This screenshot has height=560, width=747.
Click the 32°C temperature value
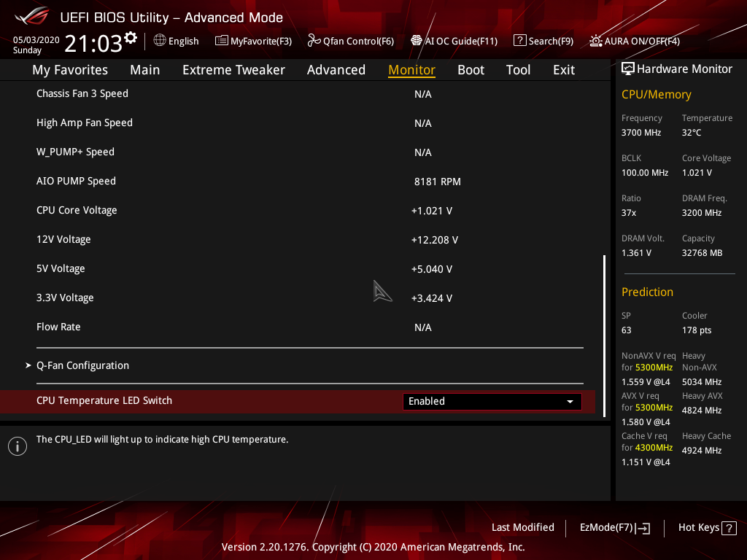coord(692,133)
